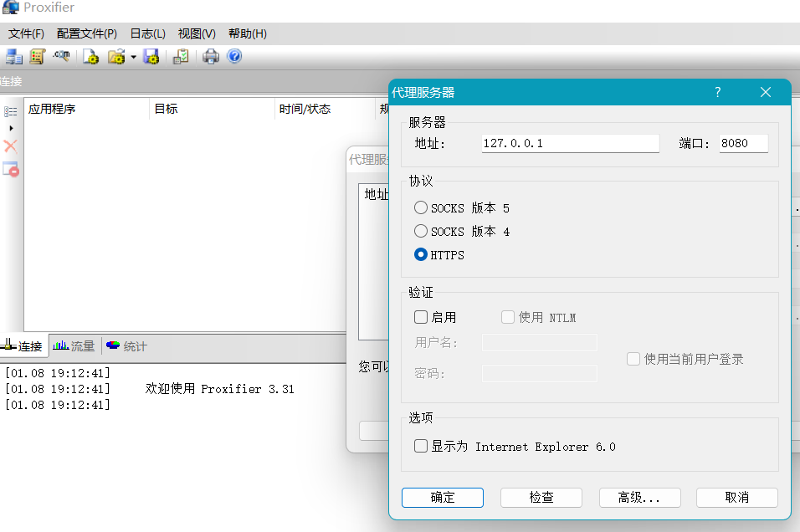800x532 pixels.
Task: Expand small black arrow in left sidebar
Action: point(11,129)
